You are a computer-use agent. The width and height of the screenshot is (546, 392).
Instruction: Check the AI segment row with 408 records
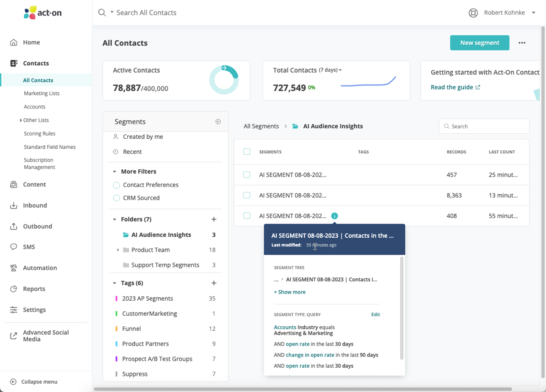pos(247,216)
